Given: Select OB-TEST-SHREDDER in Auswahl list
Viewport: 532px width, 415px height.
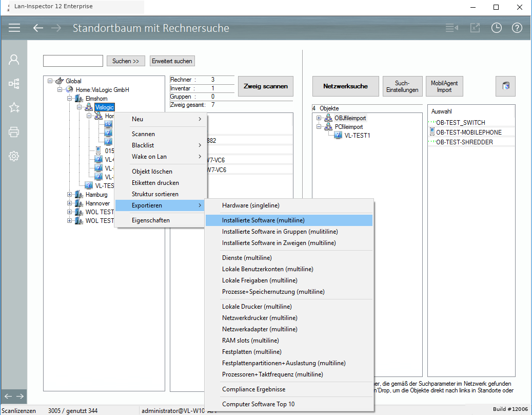Looking at the screenshot, I should click(464, 142).
